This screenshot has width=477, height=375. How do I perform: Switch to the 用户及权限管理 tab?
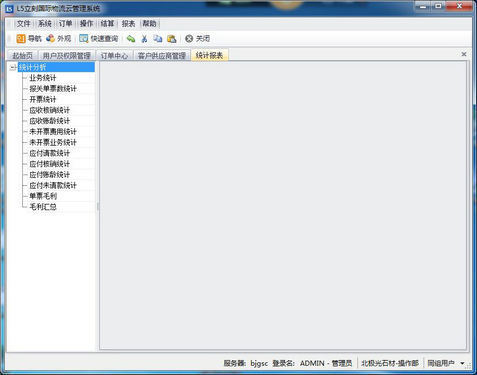[x=67, y=56]
